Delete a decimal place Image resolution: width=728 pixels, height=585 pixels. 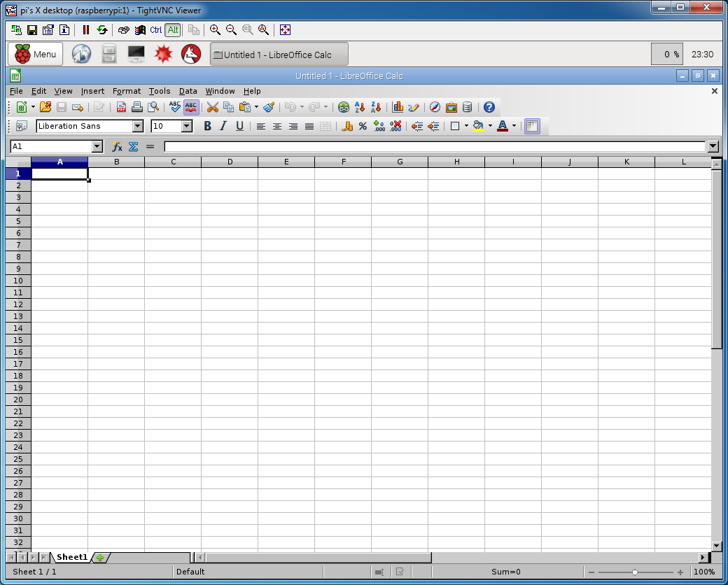(x=395, y=126)
